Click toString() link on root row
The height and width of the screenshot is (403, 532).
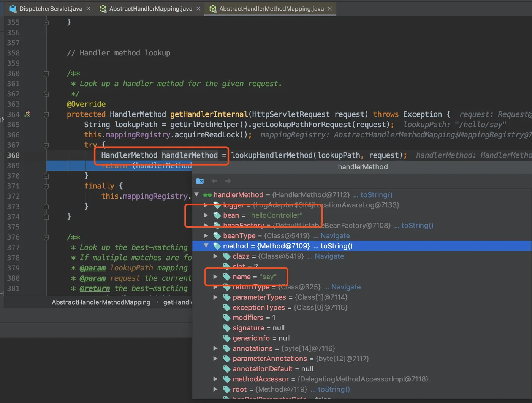334,389
